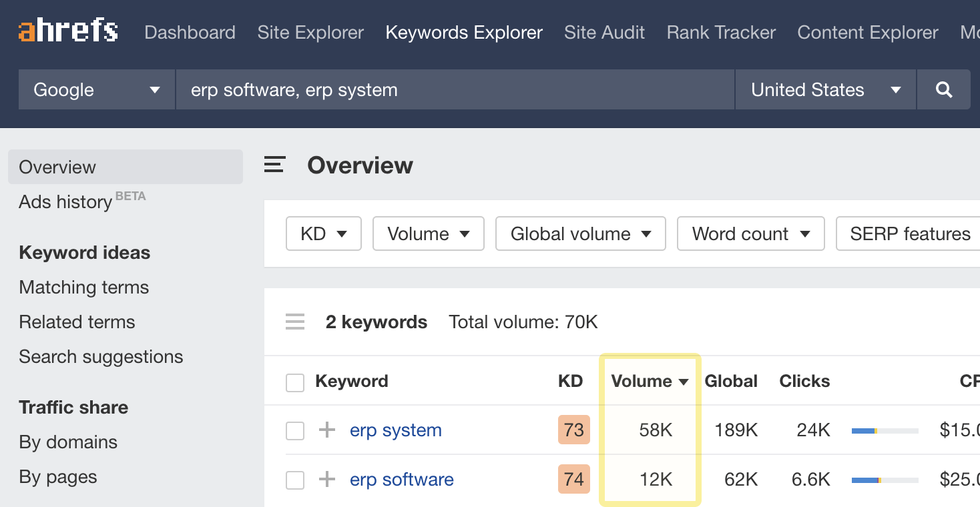Switch to Rank Tracker tab
Image resolution: width=980 pixels, height=507 pixels.
tap(721, 33)
